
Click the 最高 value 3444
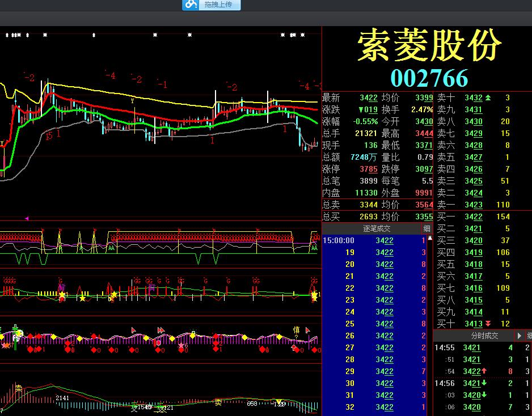point(424,134)
